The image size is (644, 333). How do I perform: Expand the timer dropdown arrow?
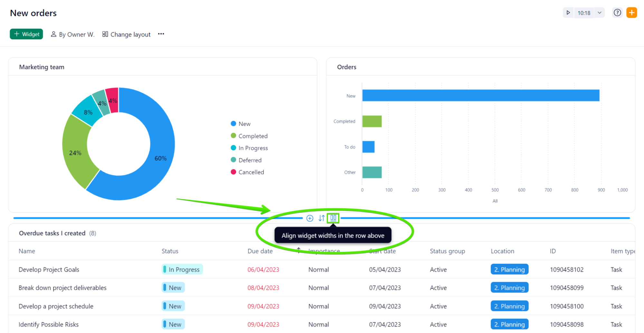(600, 13)
